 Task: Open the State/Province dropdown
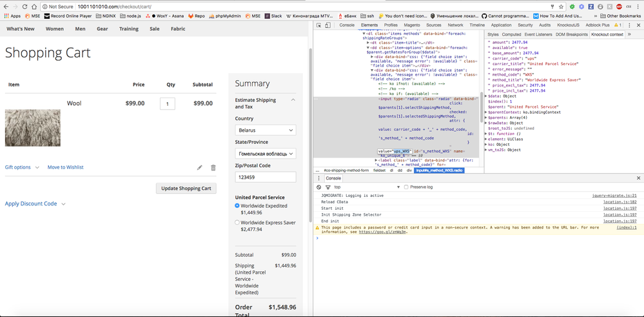265,154
